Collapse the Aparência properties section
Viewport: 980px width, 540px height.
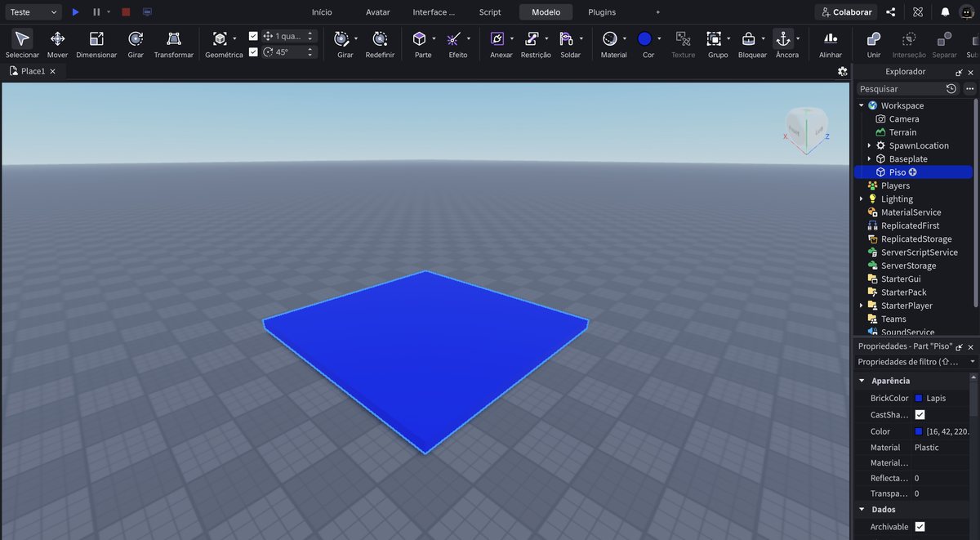pyautogui.click(x=862, y=381)
